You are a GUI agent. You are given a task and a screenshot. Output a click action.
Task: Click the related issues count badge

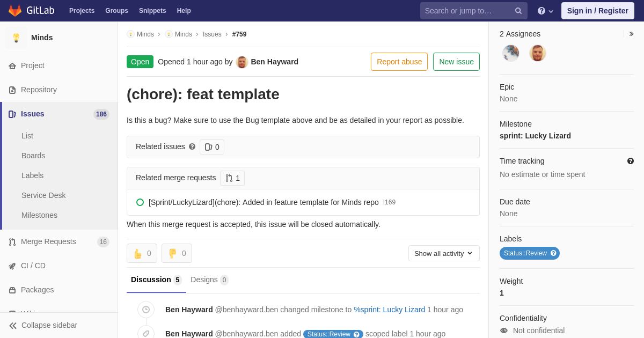click(x=212, y=147)
